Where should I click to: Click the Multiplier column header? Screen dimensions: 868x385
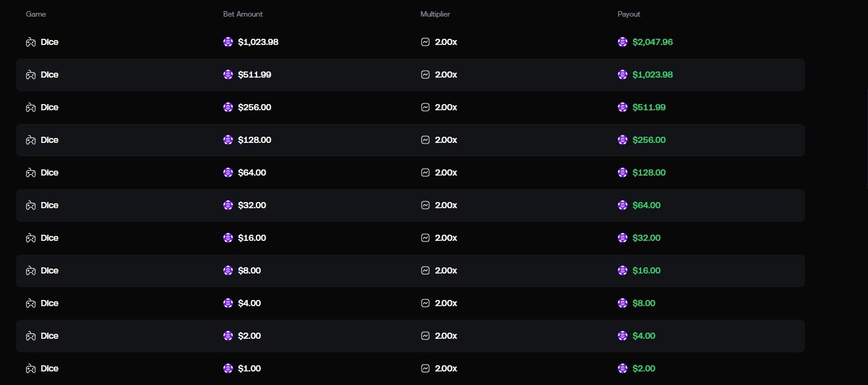(x=435, y=14)
